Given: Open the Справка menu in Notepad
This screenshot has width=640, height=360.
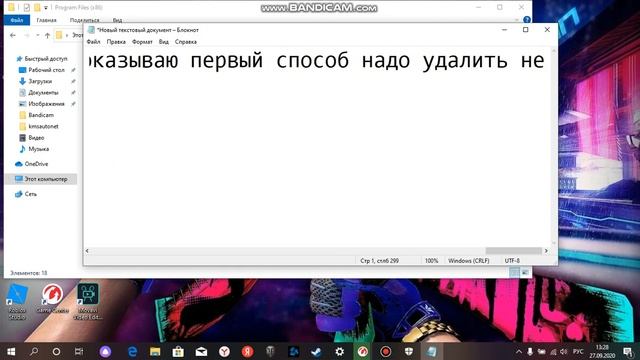Looking at the screenshot, I should point(186,42).
